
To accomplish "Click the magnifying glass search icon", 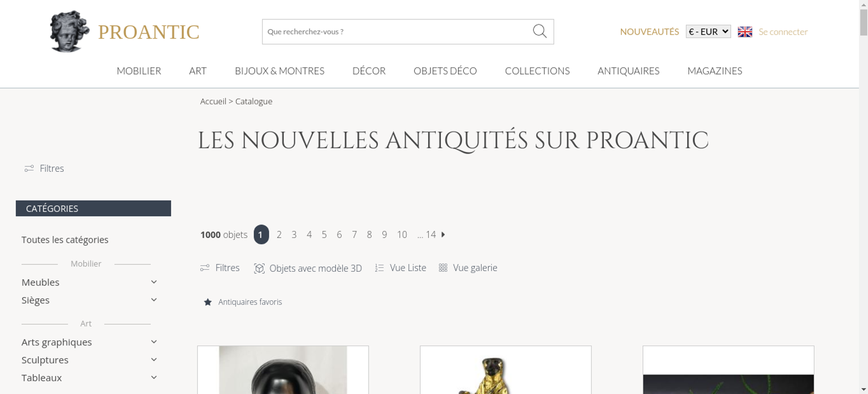I will pos(539,31).
